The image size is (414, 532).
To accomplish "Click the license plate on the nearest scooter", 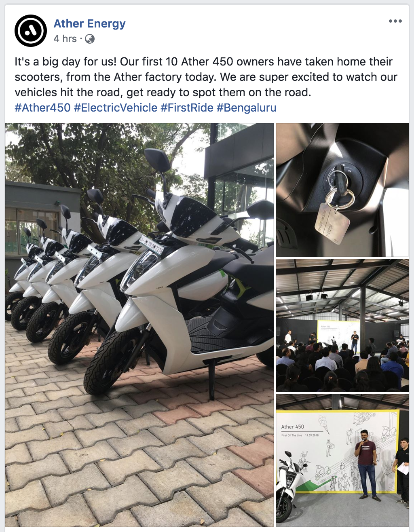I will pos(151,246).
